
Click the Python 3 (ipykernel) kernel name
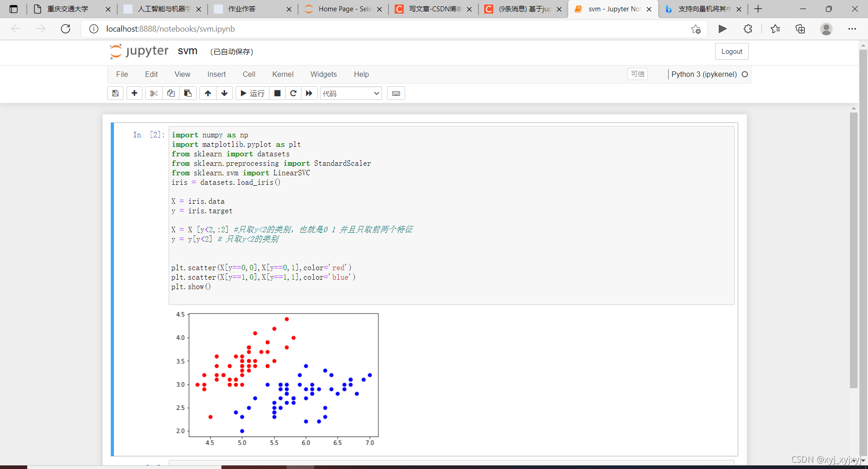coord(704,74)
